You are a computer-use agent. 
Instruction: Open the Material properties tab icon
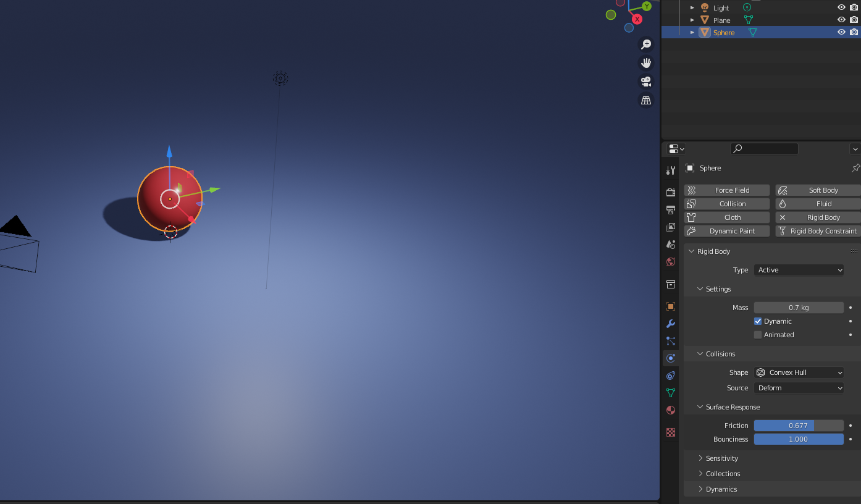[671, 410]
